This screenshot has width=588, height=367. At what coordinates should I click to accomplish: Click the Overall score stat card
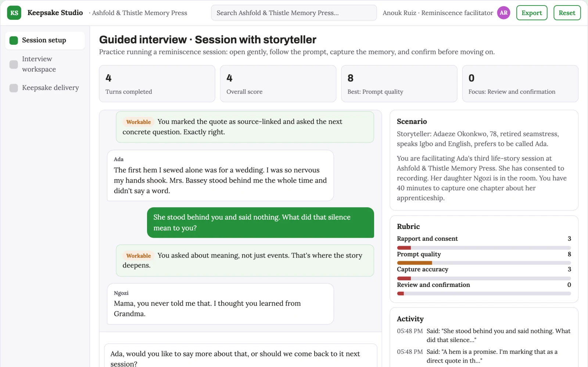278,84
